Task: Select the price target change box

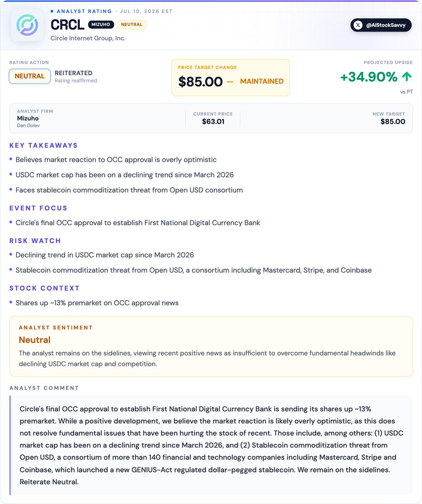Action: [231, 77]
